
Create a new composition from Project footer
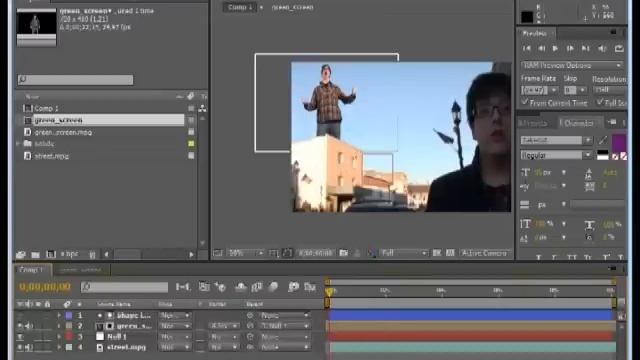coord(51,254)
